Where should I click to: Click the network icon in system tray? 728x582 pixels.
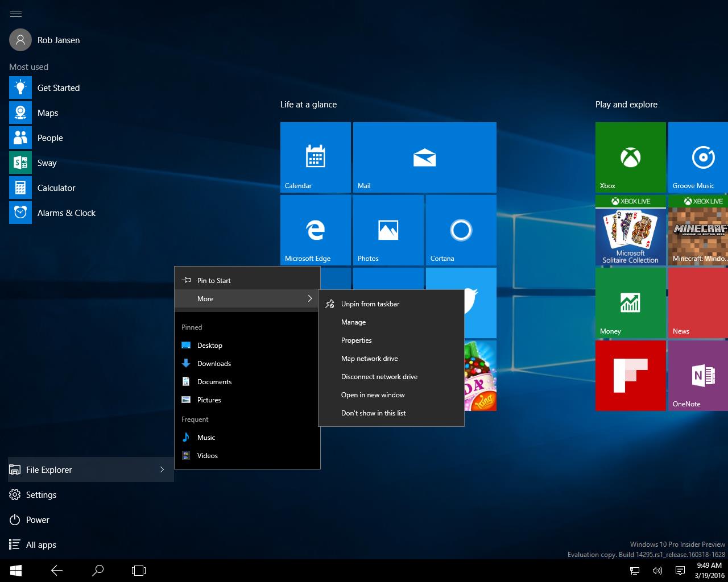tap(635, 571)
